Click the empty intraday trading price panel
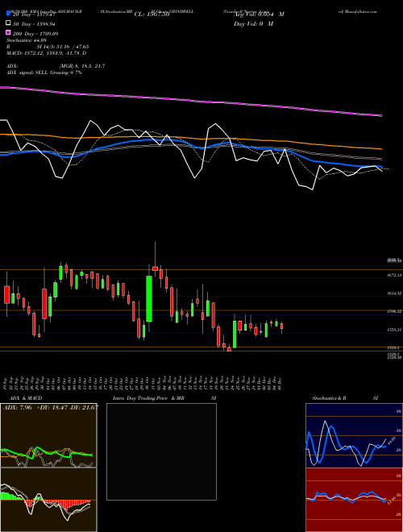Viewport: 403px width, 532px height. (x=161, y=451)
